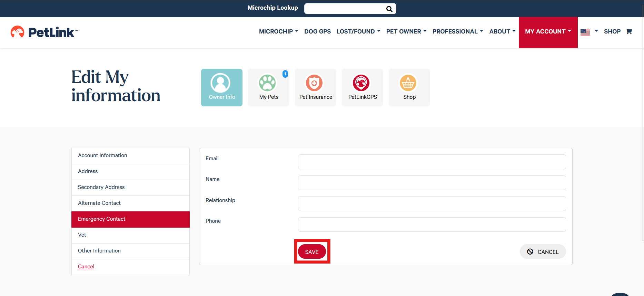The width and height of the screenshot is (644, 296).
Task: Open the MY ACCOUNT dropdown
Action: point(548,32)
